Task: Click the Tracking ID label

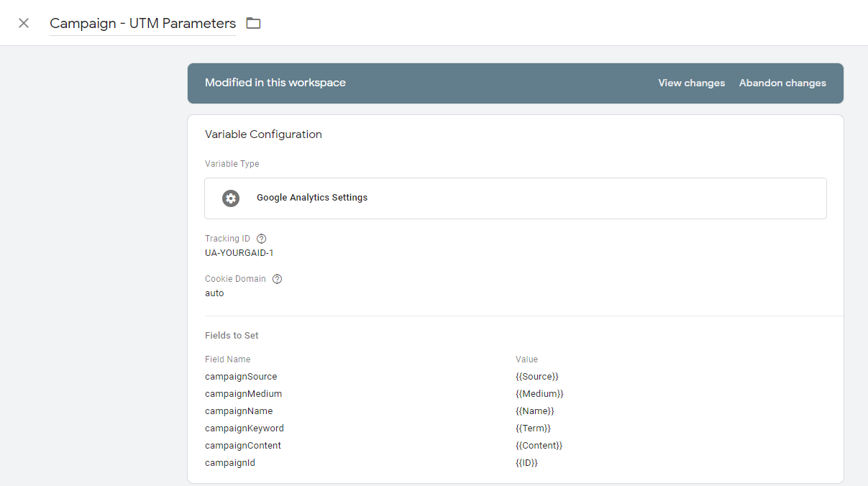Action: [x=227, y=239]
